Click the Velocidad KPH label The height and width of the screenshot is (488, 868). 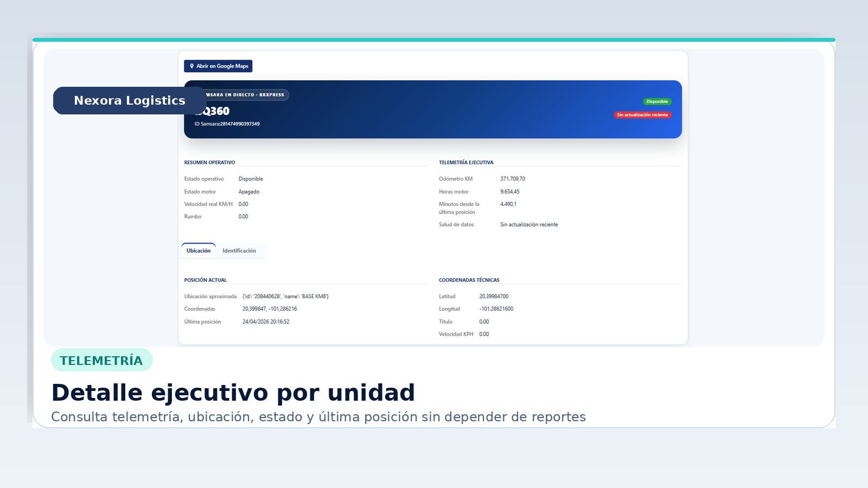pyautogui.click(x=456, y=335)
